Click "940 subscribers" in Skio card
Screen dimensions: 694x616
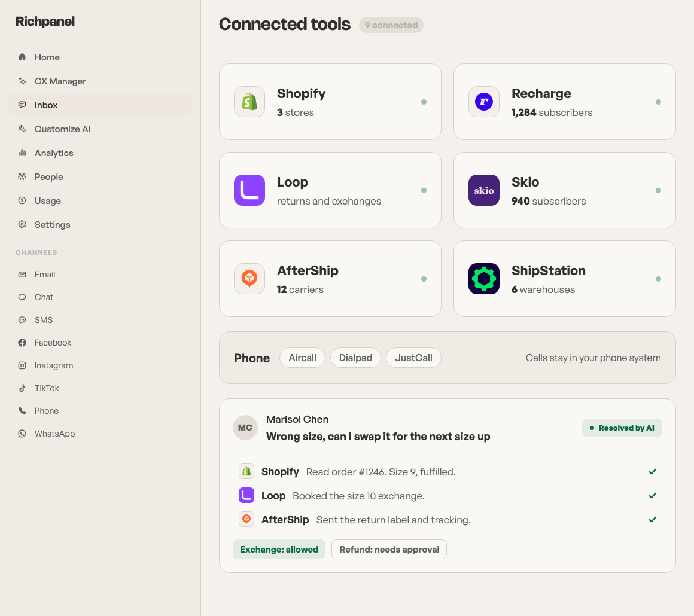tap(549, 201)
